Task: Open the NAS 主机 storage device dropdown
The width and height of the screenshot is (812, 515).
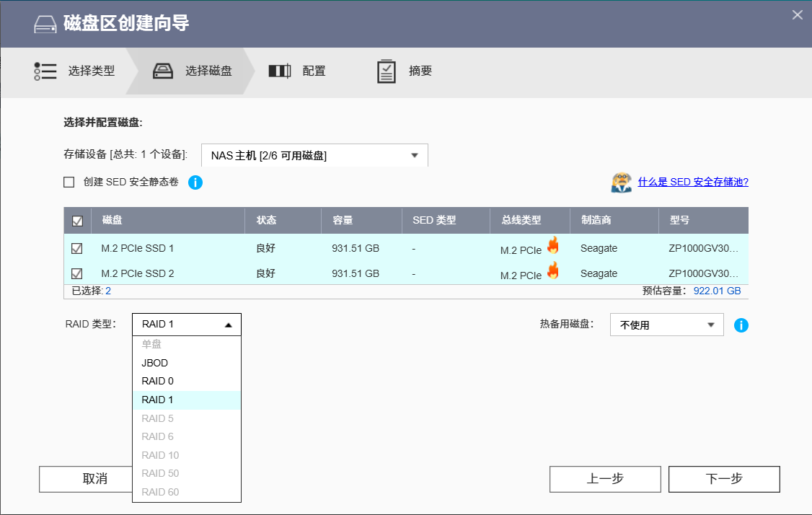Action: [x=314, y=155]
